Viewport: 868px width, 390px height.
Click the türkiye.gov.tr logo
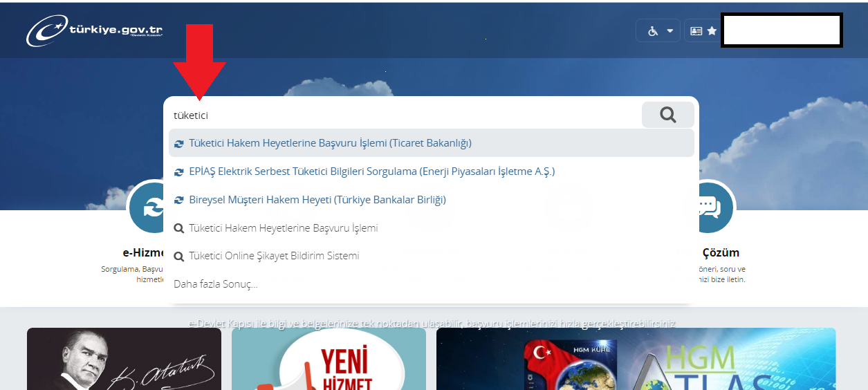95,30
